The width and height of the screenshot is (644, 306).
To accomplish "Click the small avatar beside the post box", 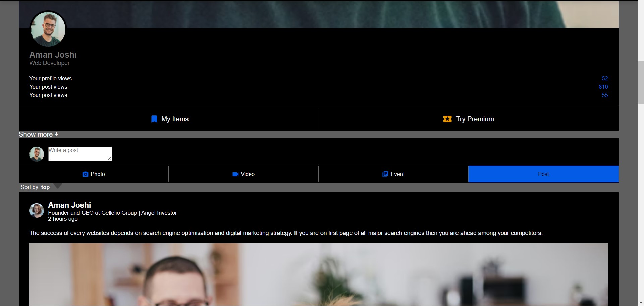I will (x=37, y=154).
